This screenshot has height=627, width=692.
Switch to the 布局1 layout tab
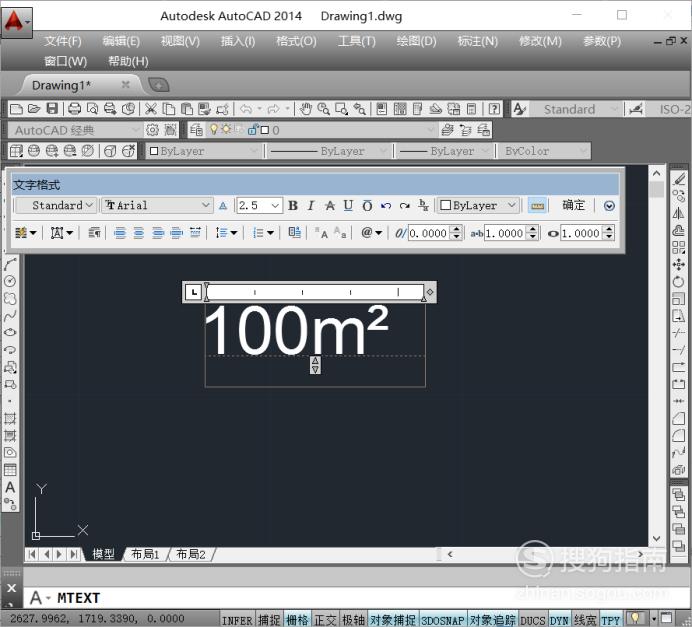tap(145, 554)
